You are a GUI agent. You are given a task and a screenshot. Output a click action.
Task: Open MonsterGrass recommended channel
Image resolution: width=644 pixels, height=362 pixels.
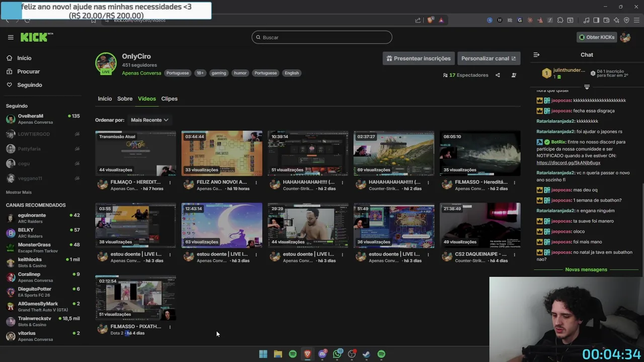click(x=43, y=247)
